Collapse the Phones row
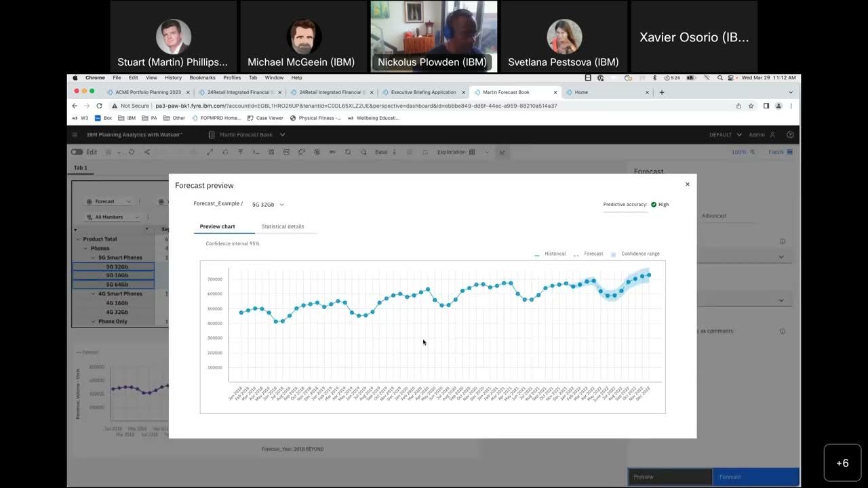This screenshot has width=868, height=488. coord(85,248)
